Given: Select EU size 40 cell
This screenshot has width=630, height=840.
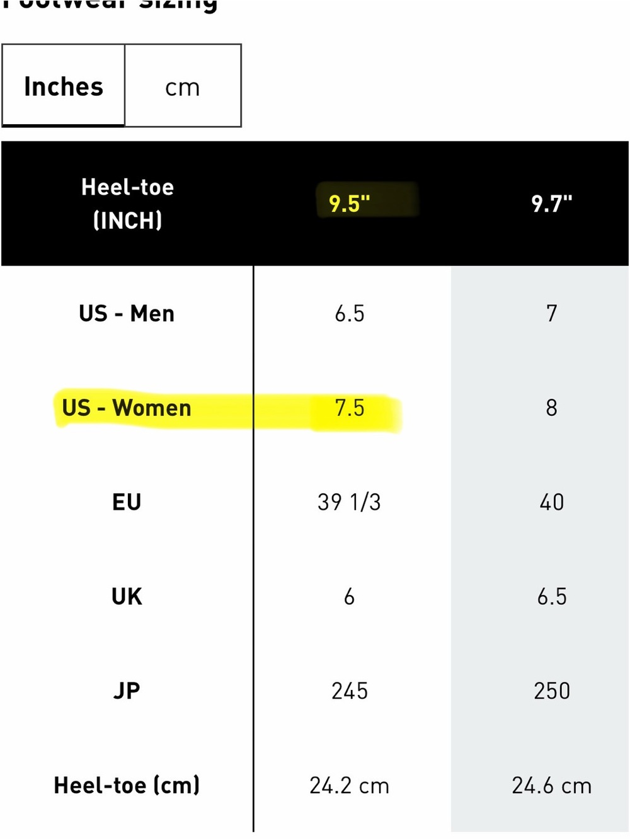Looking at the screenshot, I should point(552,502).
